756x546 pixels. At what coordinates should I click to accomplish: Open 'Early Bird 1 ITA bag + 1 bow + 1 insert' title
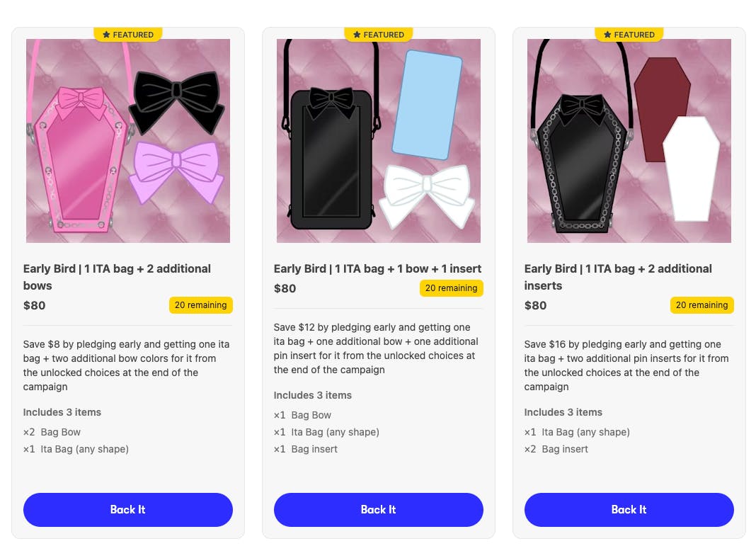[x=377, y=268]
